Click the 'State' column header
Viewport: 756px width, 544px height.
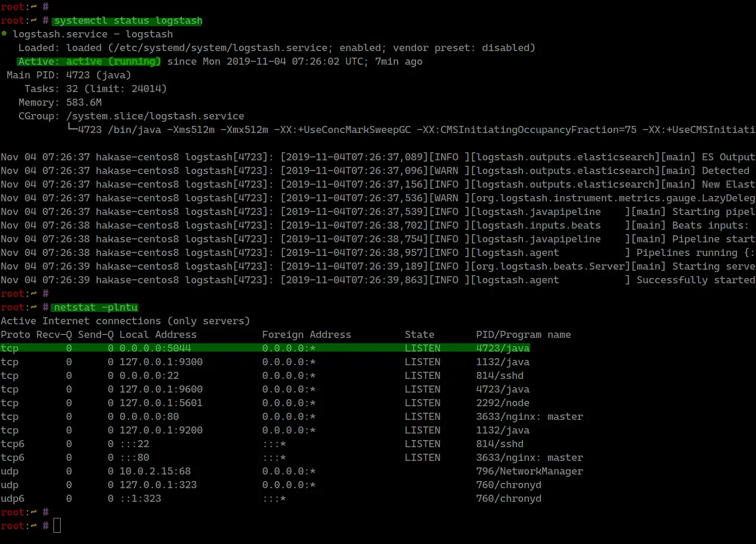[x=420, y=335]
